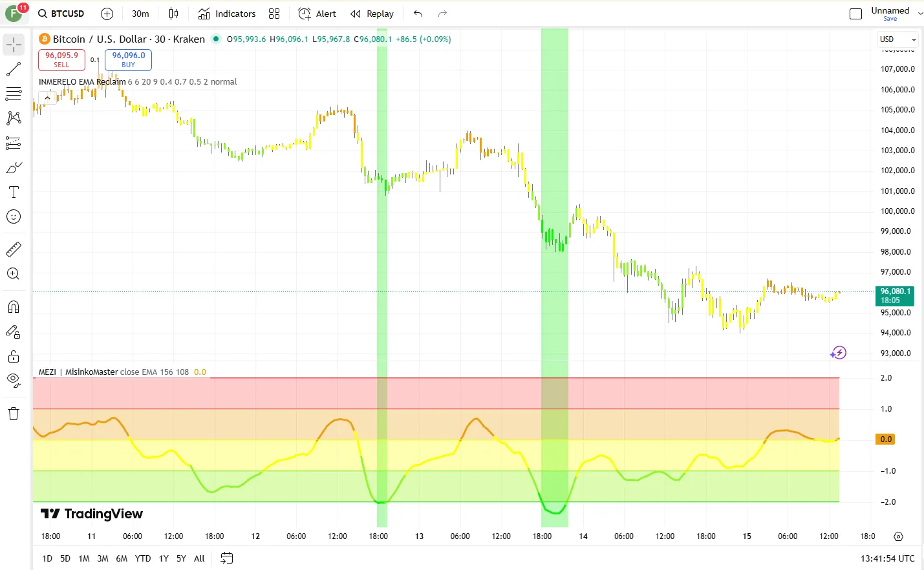Set time range to YTD
Image resolution: width=924 pixels, height=570 pixels.
[143, 558]
